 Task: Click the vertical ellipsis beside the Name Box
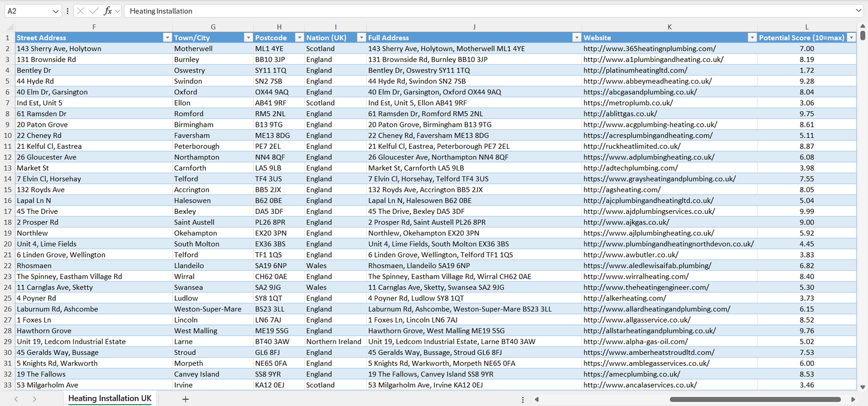67,10
